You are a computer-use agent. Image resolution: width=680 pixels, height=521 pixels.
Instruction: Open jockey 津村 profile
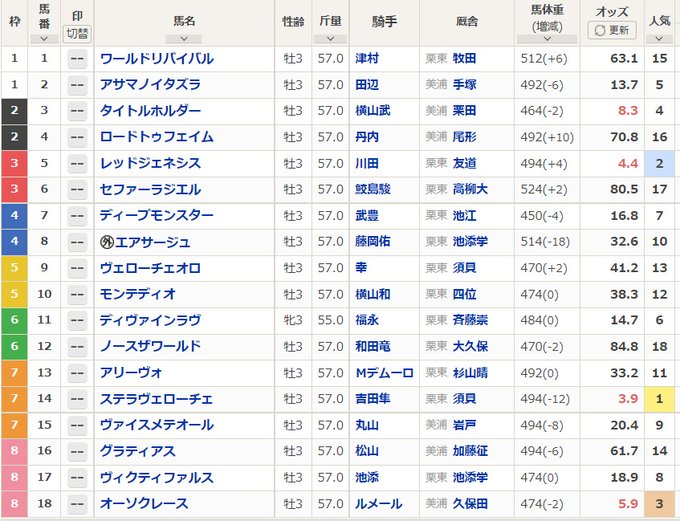point(367,58)
